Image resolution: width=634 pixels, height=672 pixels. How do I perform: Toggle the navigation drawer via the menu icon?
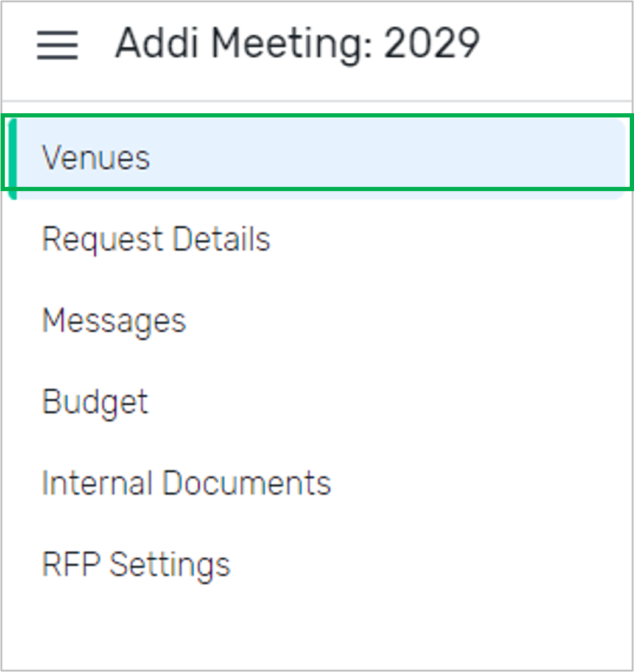coord(57,45)
